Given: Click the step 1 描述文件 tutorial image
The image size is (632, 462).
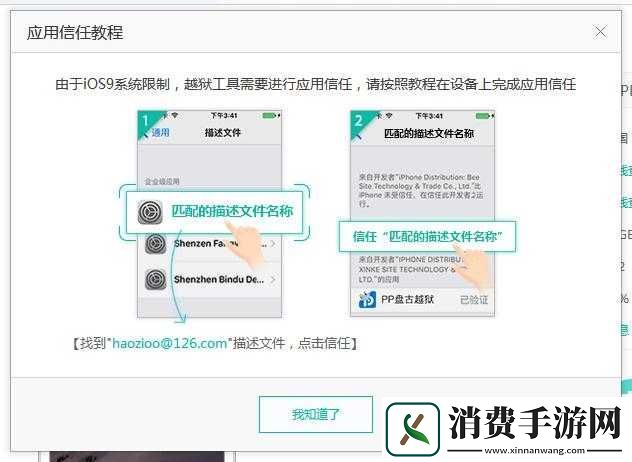Looking at the screenshot, I should coord(210,214).
